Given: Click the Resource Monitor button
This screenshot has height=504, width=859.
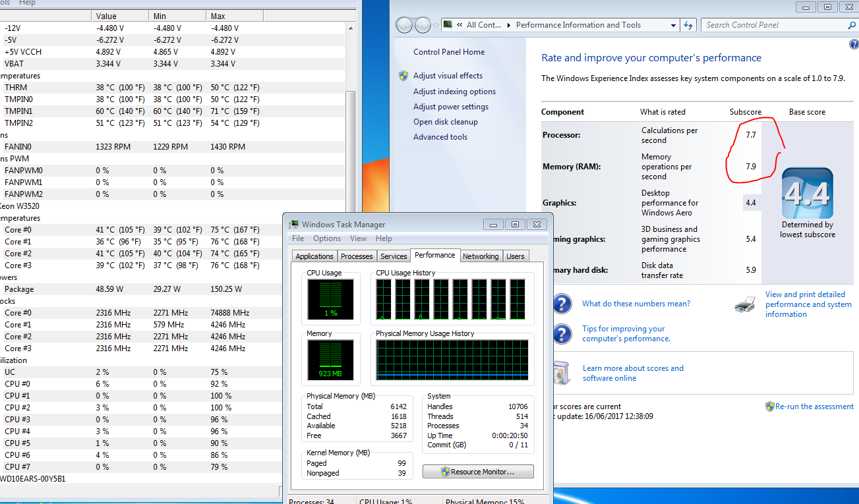Looking at the screenshot, I should 478,472.
